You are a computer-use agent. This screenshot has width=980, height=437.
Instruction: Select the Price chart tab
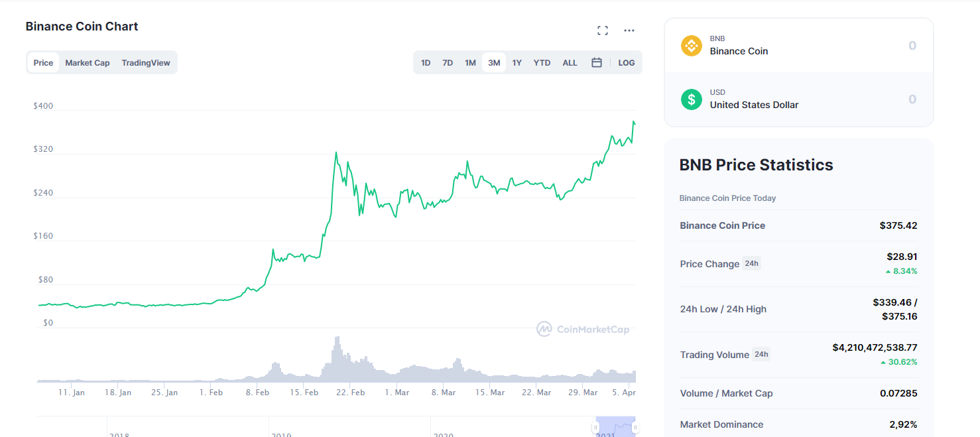click(43, 63)
